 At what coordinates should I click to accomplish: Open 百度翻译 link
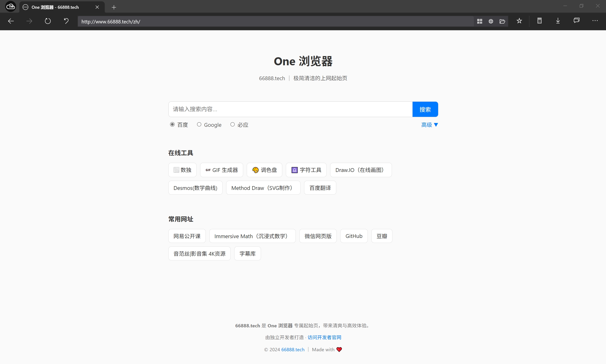click(320, 188)
